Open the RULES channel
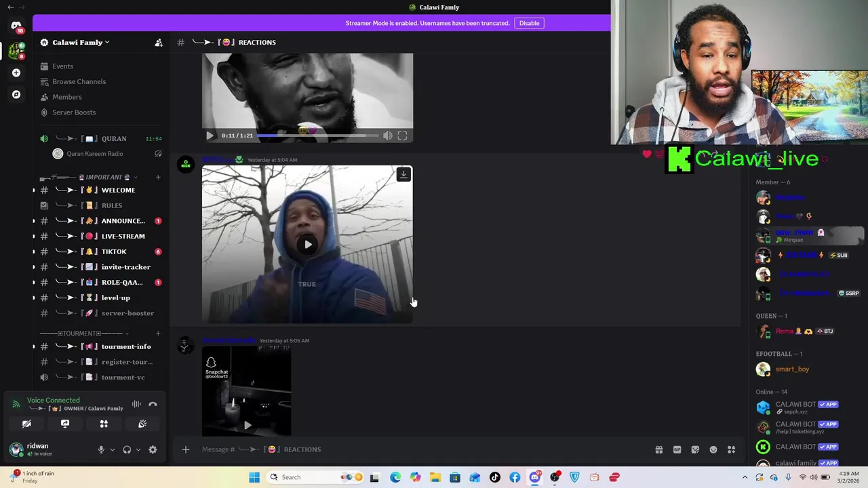 [102, 205]
